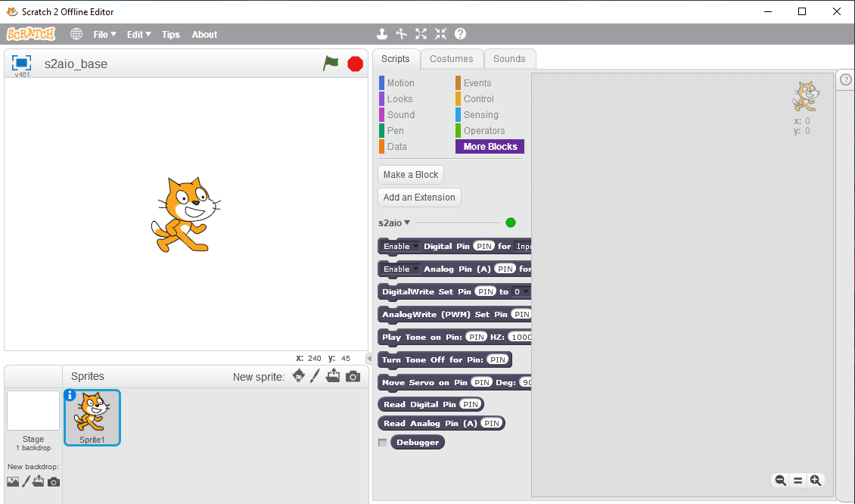The width and height of the screenshot is (855, 504).
Task: Set stage zoom to 100% with equals control
Action: (797, 481)
